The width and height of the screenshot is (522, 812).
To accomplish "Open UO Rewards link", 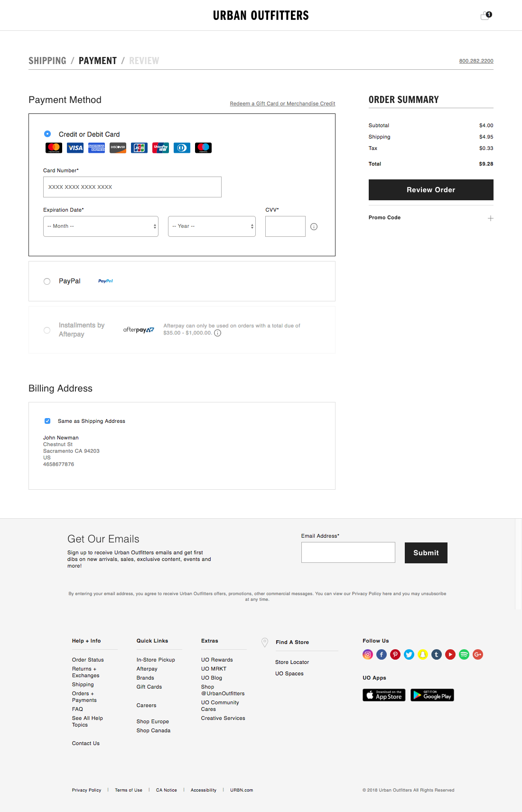I will tap(217, 660).
